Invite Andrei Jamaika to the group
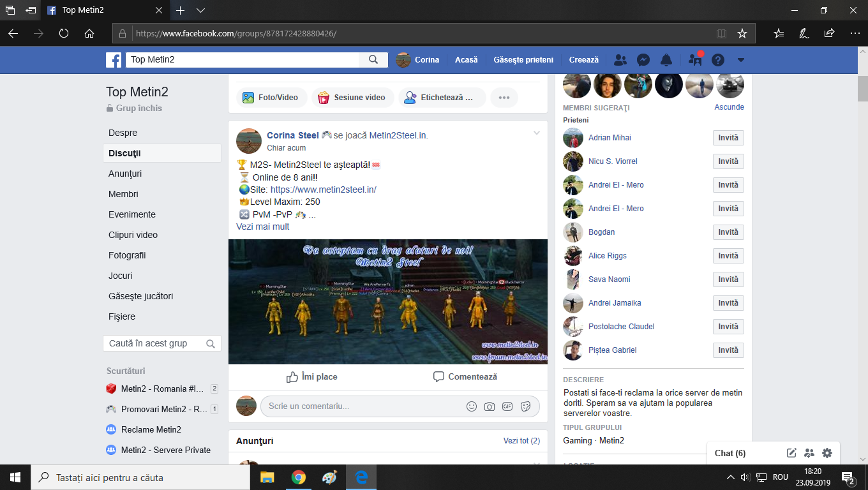The image size is (868, 490). pyautogui.click(x=728, y=303)
